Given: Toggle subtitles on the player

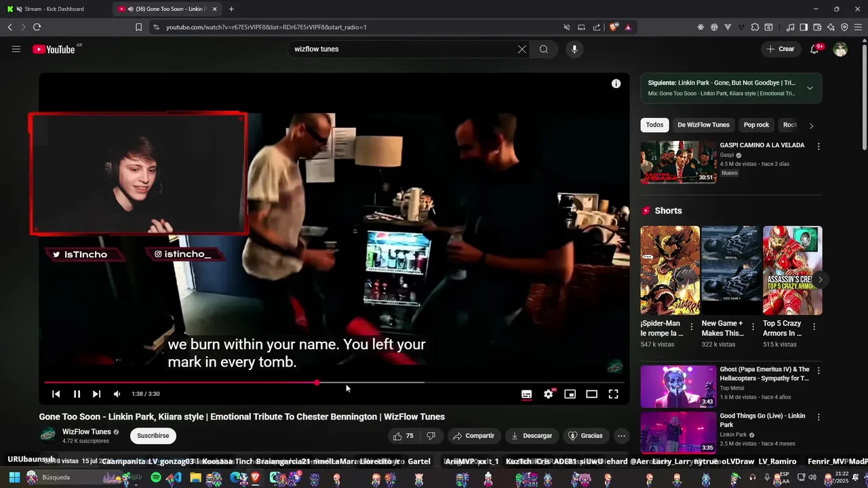Looking at the screenshot, I should click(526, 394).
